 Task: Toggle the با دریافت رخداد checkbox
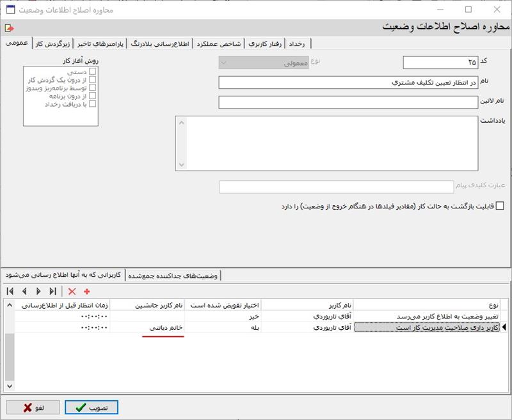[93, 104]
